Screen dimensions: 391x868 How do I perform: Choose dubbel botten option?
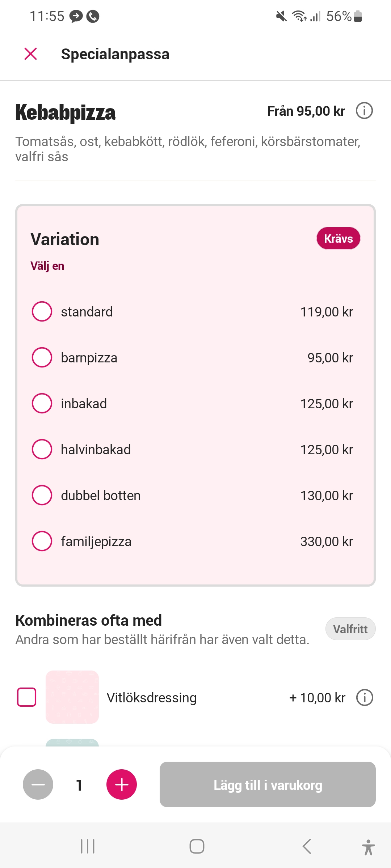(42, 495)
